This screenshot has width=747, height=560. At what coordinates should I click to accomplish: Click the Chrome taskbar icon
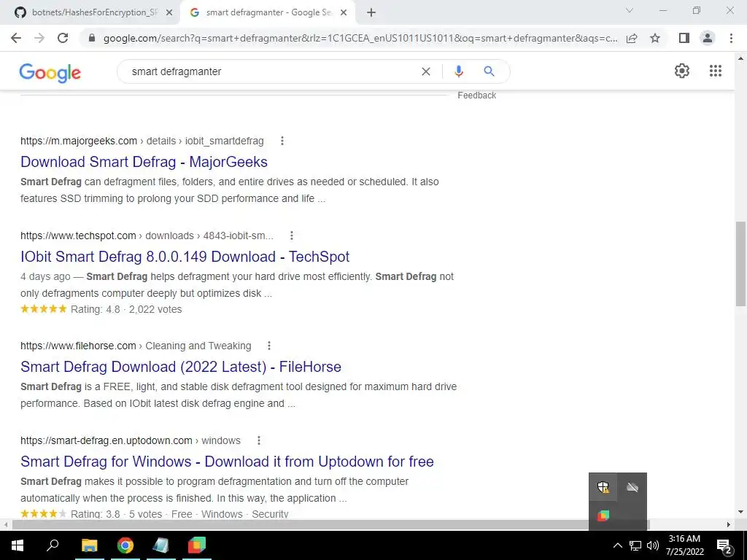pos(125,545)
